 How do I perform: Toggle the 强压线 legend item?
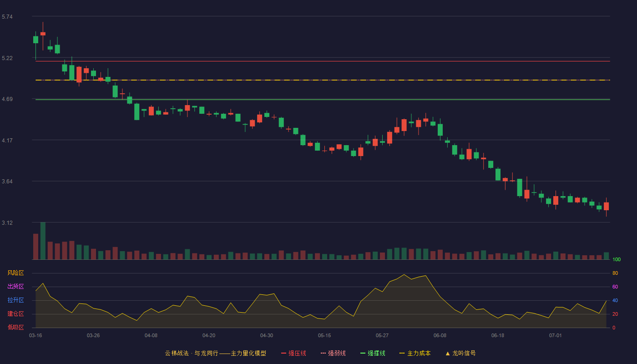pos(293,353)
